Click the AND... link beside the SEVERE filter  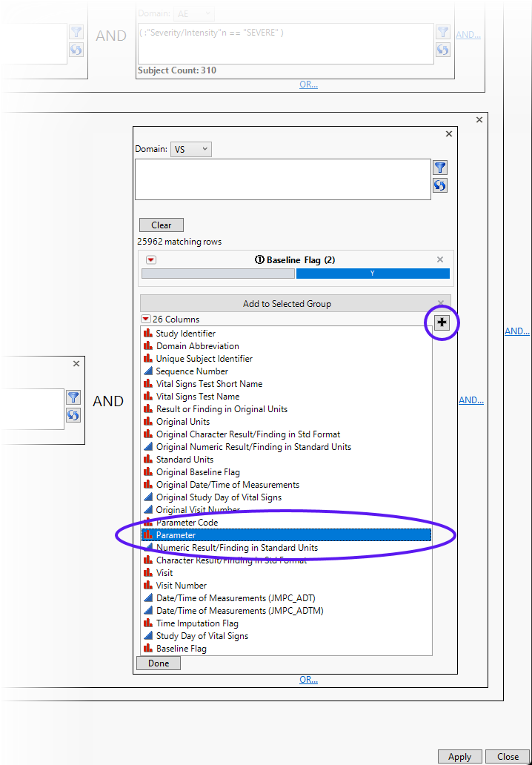(468, 35)
